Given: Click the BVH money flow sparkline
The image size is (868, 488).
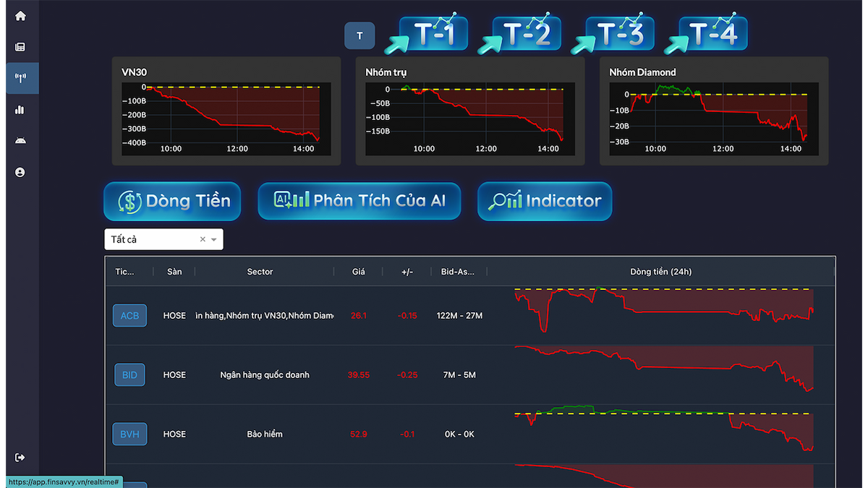Looking at the screenshot, I should (664, 428).
